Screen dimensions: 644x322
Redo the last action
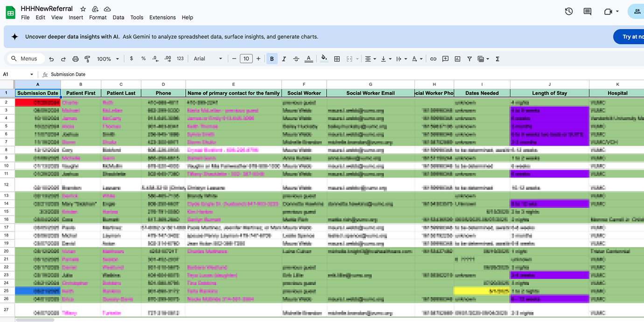point(63,59)
